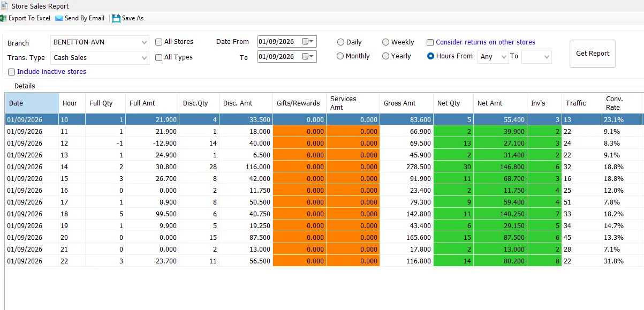The height and width of the screenshot is (310, 644).
Task: Click the Save As floppy disk icon
Action: click(x=116, y=18)
